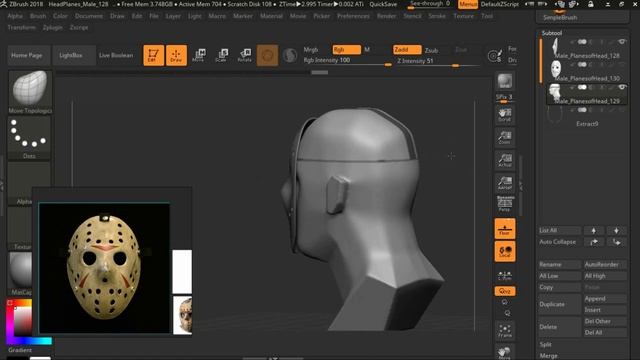Toggle the Floor grid button

pyautogui.click(x=505, y=229)
